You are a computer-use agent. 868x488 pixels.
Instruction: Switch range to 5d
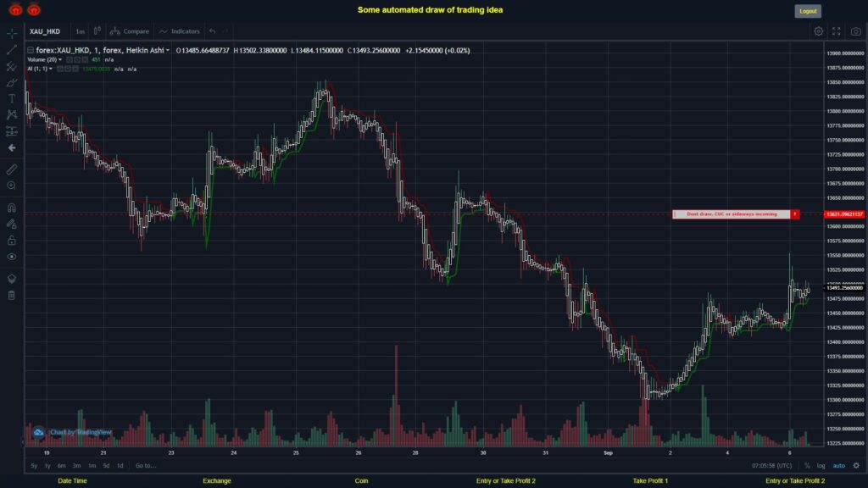click(x=106, y=466)
